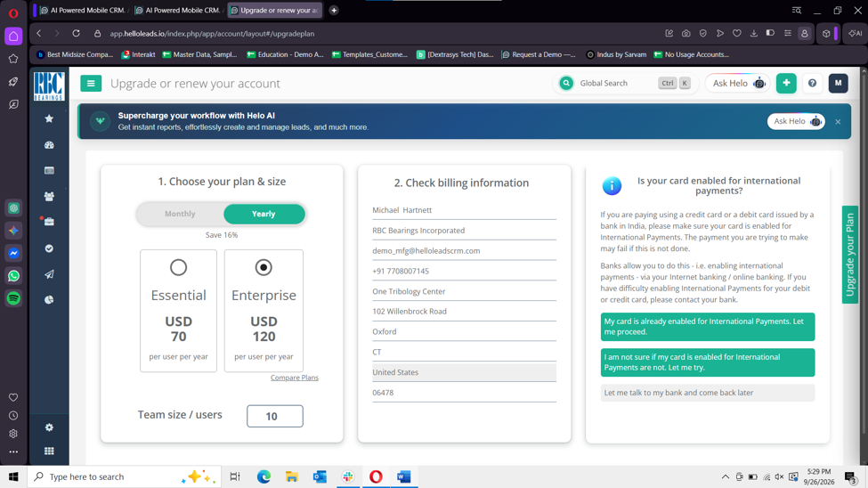The image size is (868, 488).
Task: Open the M user profile avatar
Action: 838,83
